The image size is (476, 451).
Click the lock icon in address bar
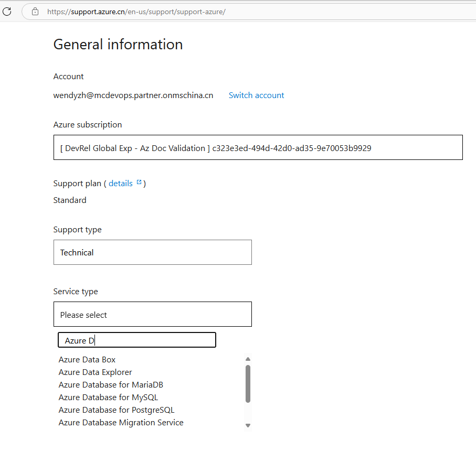coord(36,12)
